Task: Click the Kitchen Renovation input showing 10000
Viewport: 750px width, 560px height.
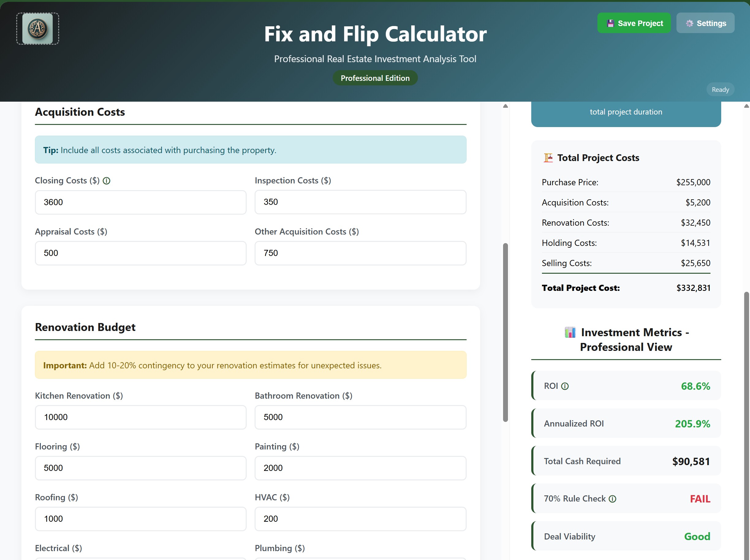Action: 140,417
